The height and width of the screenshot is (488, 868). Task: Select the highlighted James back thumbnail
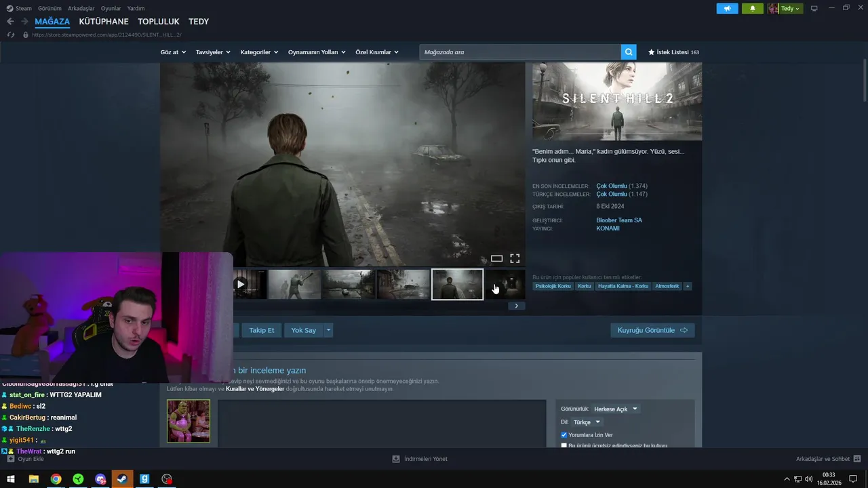coord(457,285)
